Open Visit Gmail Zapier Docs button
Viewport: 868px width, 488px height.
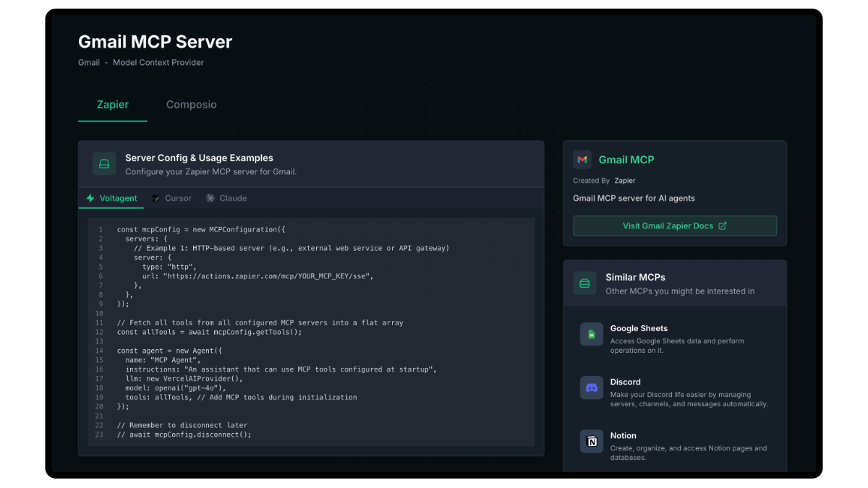(x=675, y=226)
